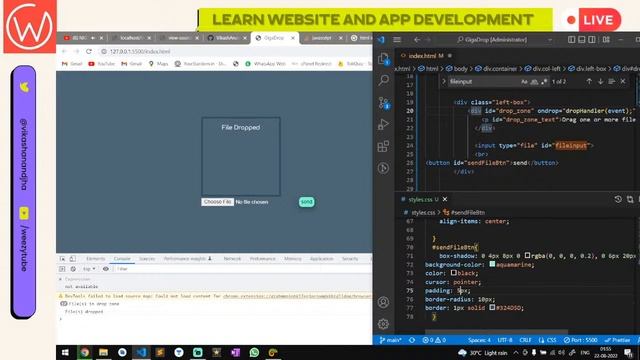Screen dimensions: 640x360
Task: Open the Source Control view
Action: click(x=383, y=102)
